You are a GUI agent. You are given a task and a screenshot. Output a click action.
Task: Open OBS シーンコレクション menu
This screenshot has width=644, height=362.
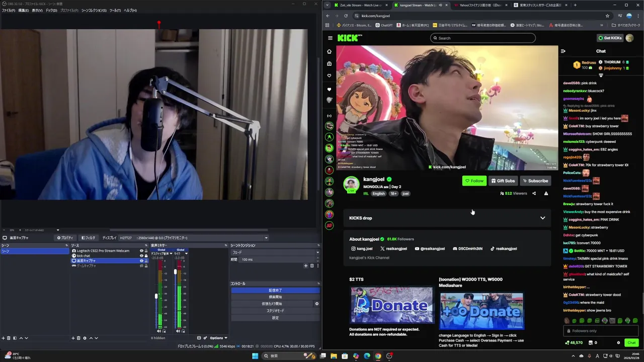pyautogui.click(x=94, y=11)
